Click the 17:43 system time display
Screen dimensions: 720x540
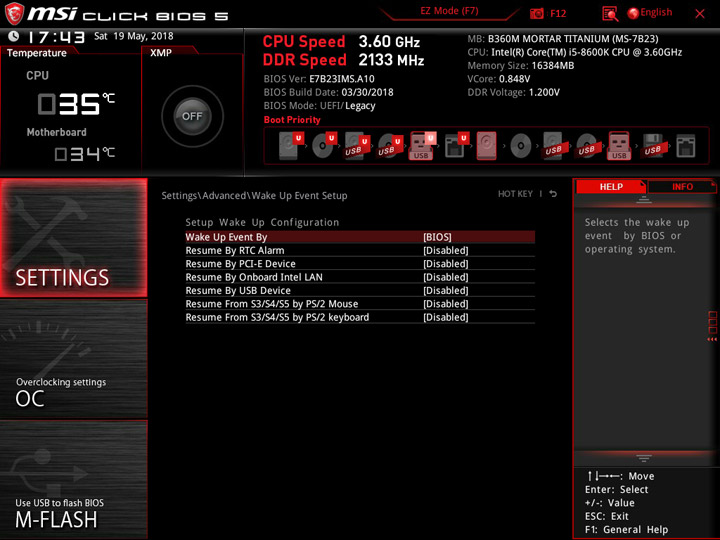point(56,37)
